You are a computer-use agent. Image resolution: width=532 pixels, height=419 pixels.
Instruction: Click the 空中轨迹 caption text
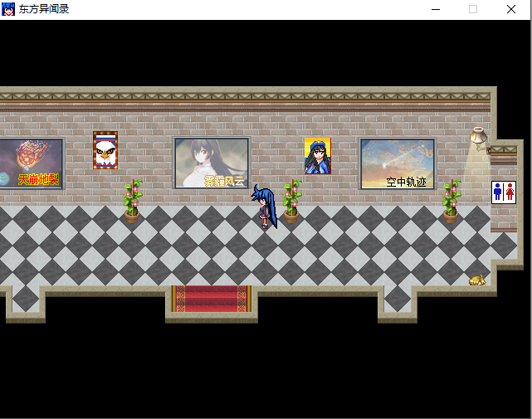[x=406, y=182]
